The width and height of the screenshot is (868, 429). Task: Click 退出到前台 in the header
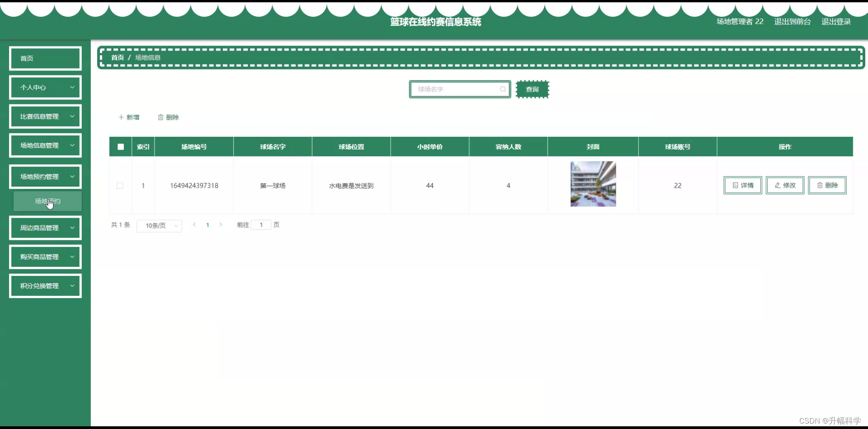point(792,21)
